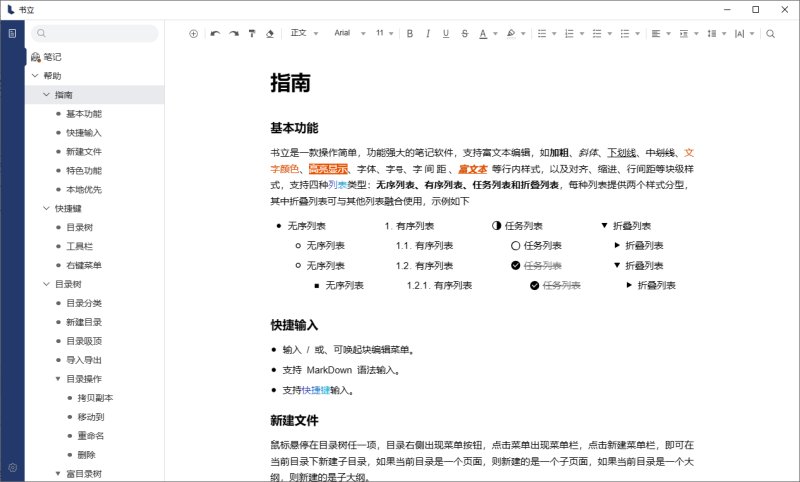This screenshot has width=800, height=482.
Task: Click the orange underlined 富文本 text
Action: pyautogui.click(x=472, y=169)
